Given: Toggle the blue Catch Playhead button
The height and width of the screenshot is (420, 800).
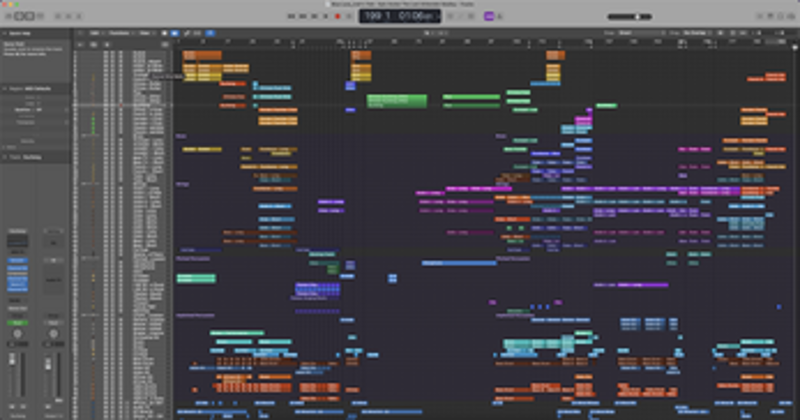Looking at the screenshot, I should (210, 33).
